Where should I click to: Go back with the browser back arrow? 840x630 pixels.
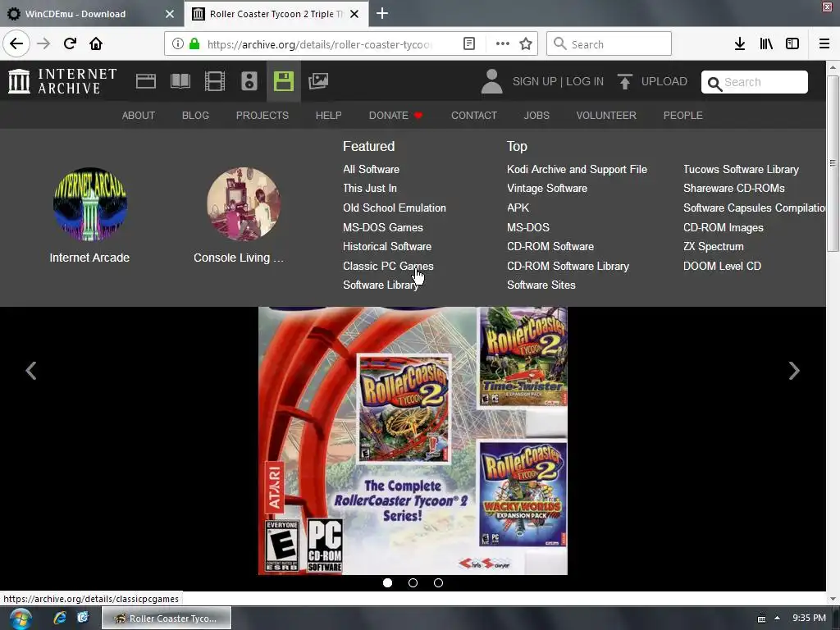point(16,43)
